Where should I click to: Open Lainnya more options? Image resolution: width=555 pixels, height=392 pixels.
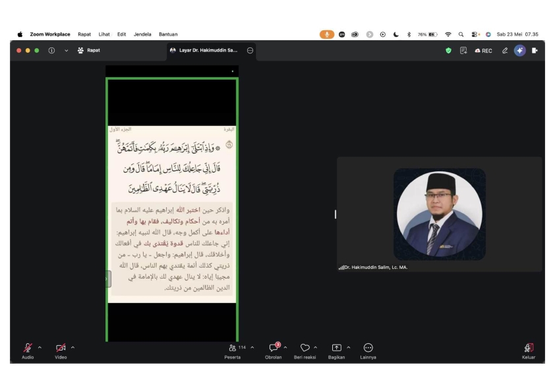tap(368, 350)
